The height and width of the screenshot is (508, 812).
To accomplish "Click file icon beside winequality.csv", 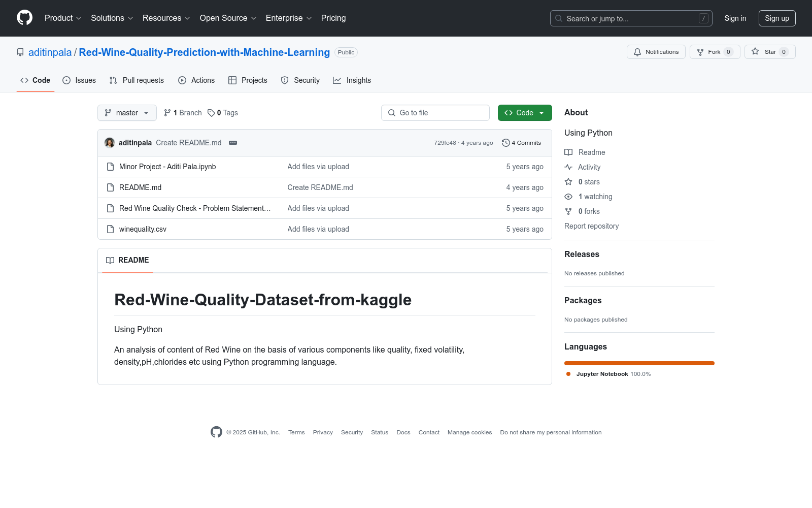I will pos(110,229).
